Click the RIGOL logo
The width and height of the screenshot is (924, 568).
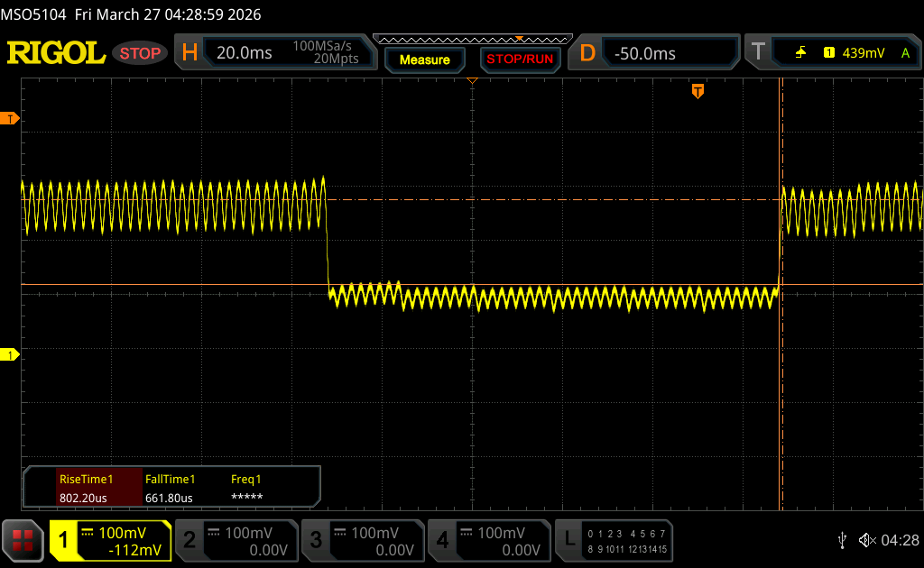(56, 53)
